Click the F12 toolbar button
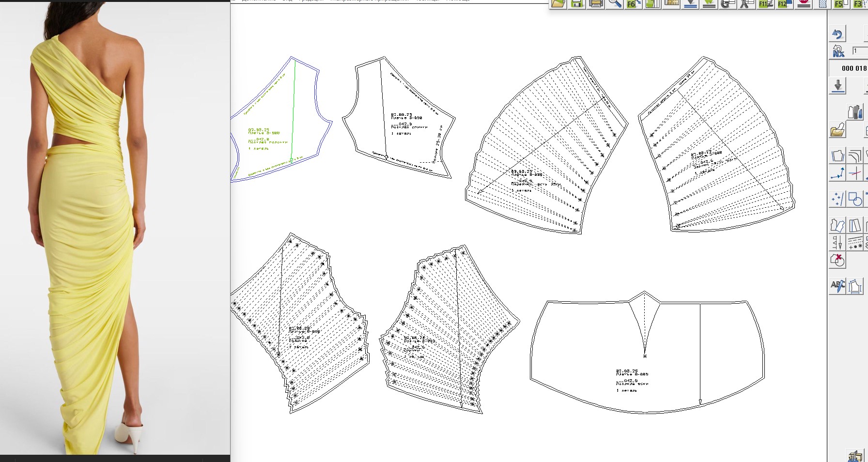Screen dimensions: 868x462 point(784,4)
